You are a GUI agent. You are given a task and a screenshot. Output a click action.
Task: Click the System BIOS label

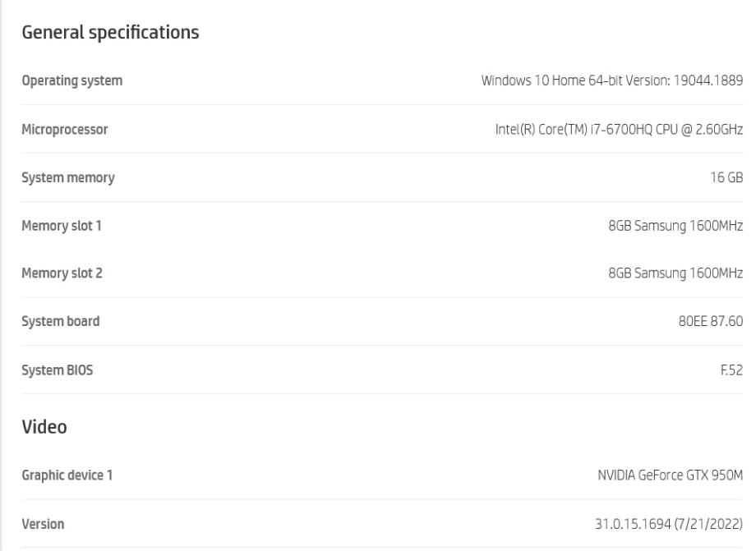pyautogui.click(x=57, y=370)
